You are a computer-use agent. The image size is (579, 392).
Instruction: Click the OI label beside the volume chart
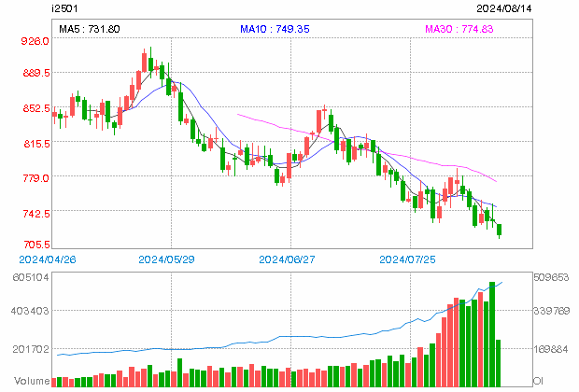click(x=538, y=381)
